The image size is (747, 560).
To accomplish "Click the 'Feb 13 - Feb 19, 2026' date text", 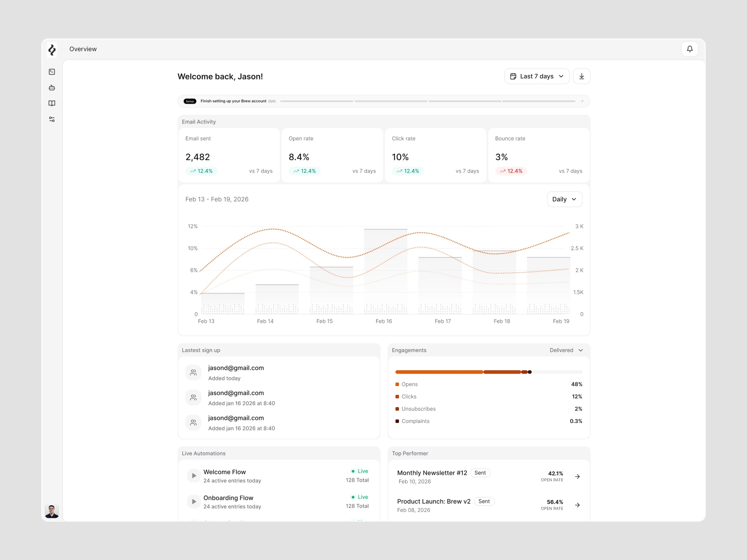I will point(217,199).
